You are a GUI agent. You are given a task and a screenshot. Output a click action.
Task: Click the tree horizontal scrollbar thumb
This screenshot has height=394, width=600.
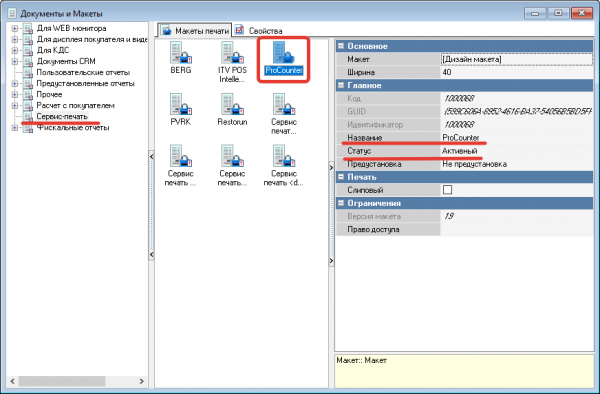(62, 381)
